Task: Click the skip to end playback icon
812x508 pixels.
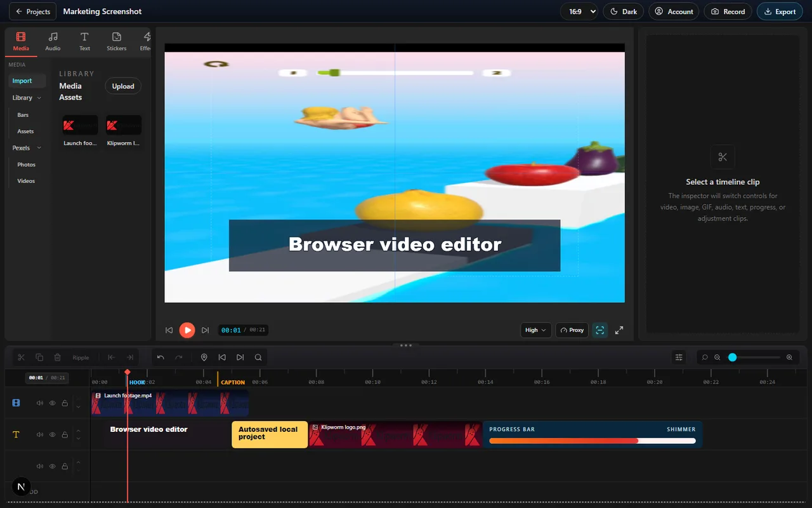Action: tap(205, 330)
